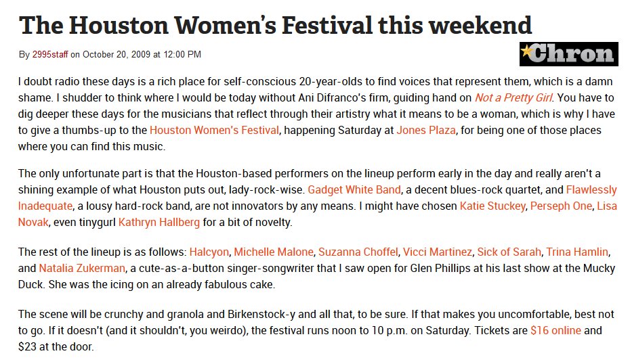Open the Flawlessly Inadequate band link
The image size is (630, 364).
(x=592, y=189)
